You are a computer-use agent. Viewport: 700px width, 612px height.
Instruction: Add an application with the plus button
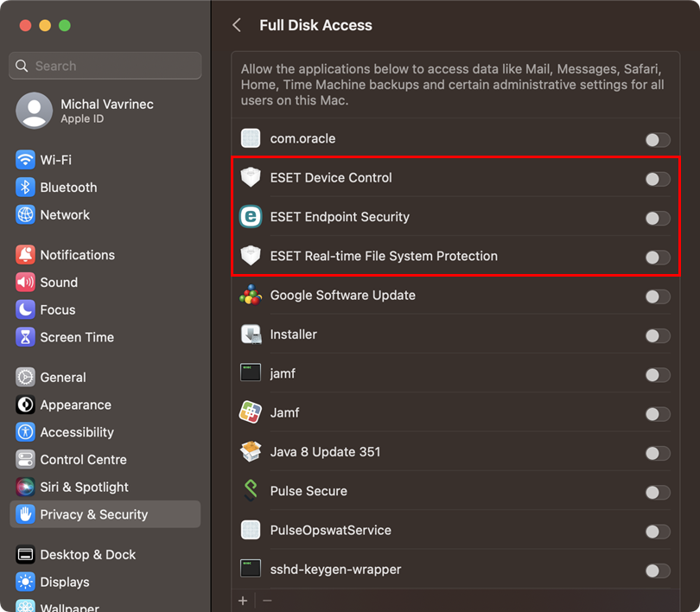pos(243,601)
